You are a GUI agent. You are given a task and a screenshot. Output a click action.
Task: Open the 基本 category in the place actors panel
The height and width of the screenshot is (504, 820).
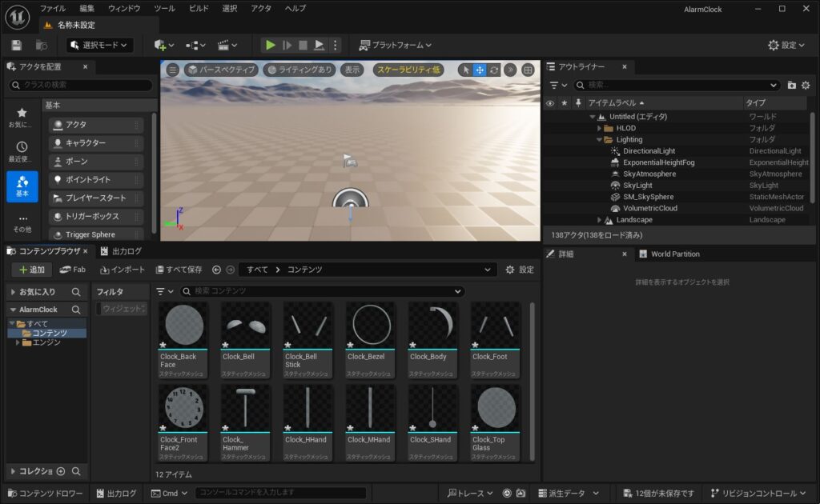[22, 186]
